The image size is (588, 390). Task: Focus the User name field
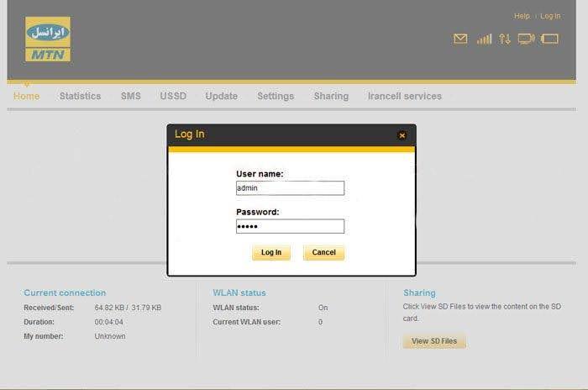290,188
